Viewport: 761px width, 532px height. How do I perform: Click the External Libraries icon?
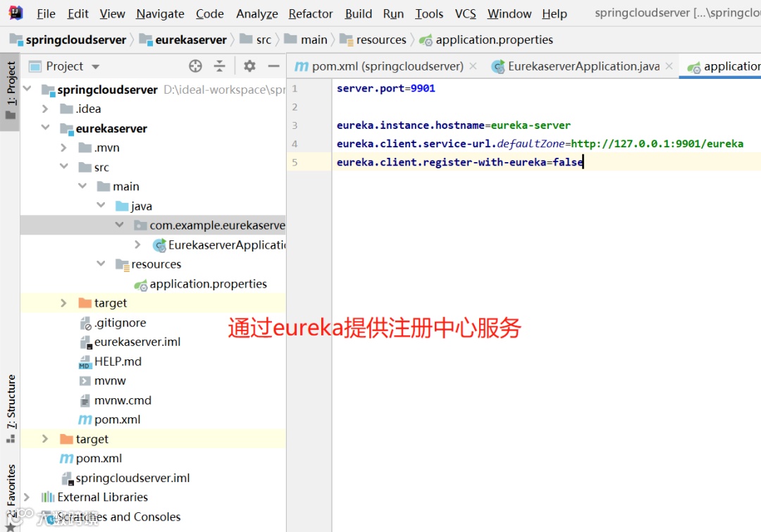[x=48, y=497]
